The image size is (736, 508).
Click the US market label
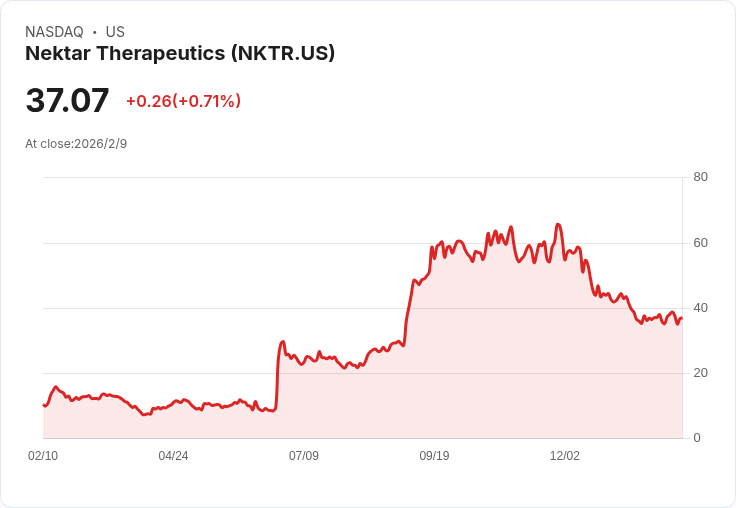(x=115, y=32)
